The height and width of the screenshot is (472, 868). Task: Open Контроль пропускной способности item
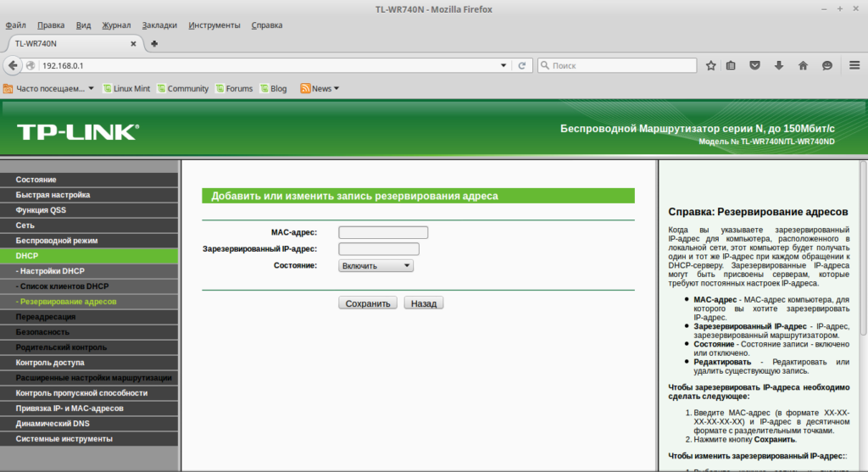point(89,393)
